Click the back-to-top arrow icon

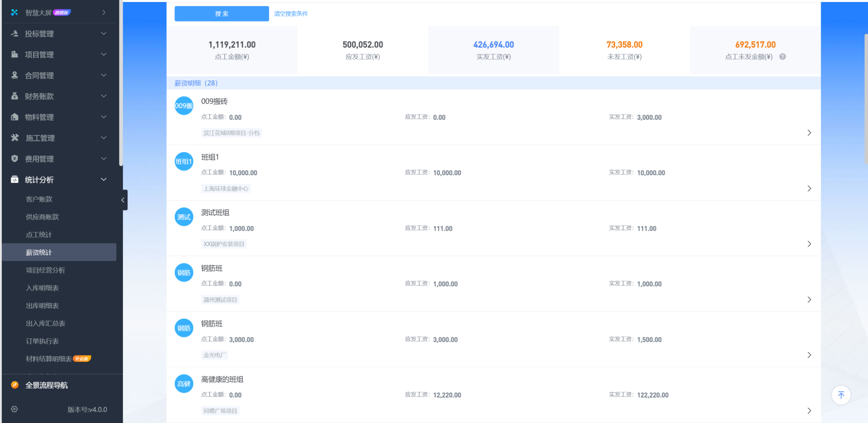841,395
